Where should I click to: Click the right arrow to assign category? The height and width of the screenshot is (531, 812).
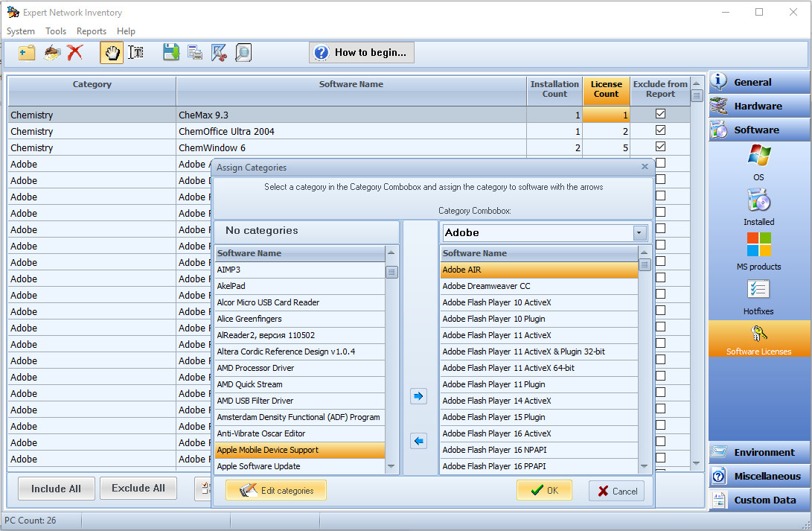point(418,396)
